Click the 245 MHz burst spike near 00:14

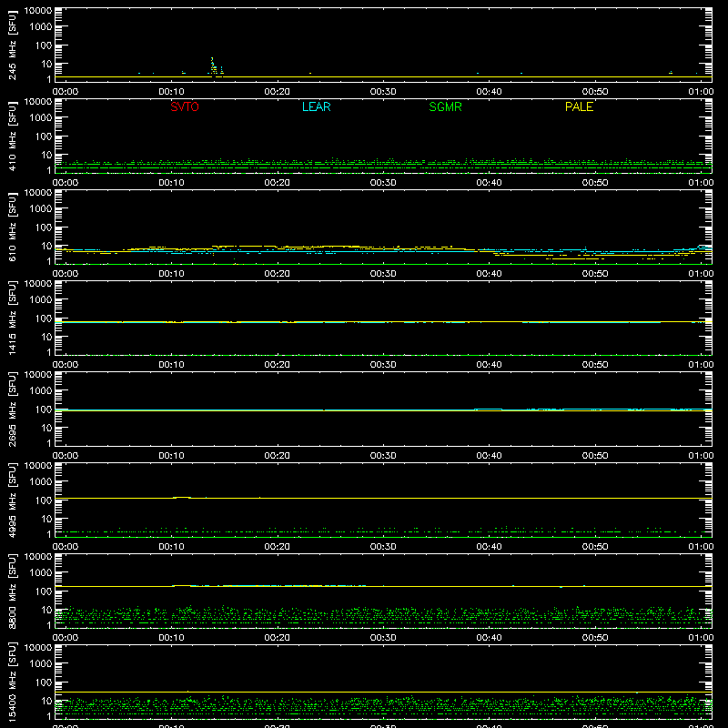[213, 66]
